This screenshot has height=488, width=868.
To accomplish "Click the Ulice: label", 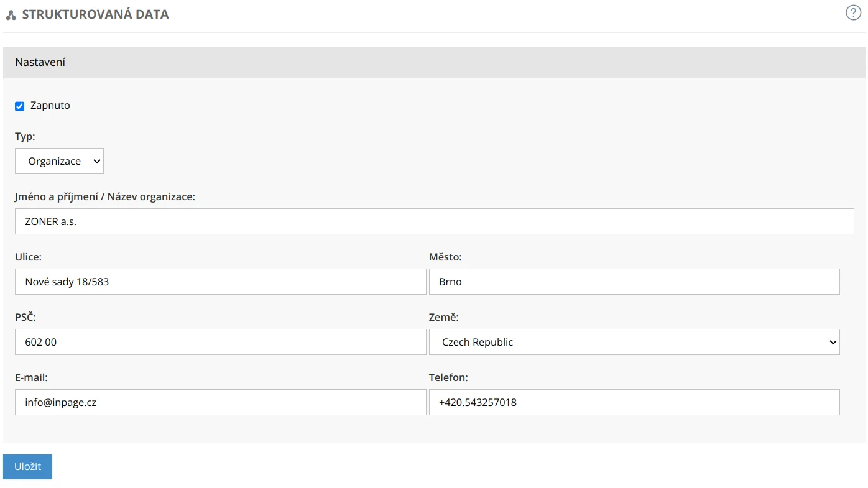I will [28, 257].
